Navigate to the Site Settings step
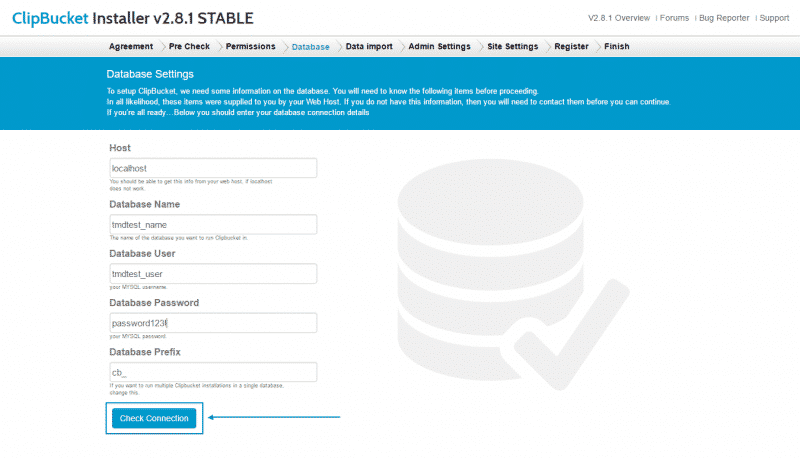 tap(513, 46)
